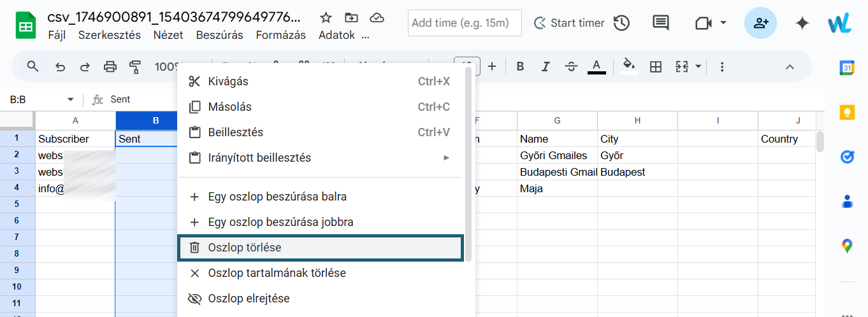
Task: Start a video call with camera icon
Action: click(x=702, y=23)
